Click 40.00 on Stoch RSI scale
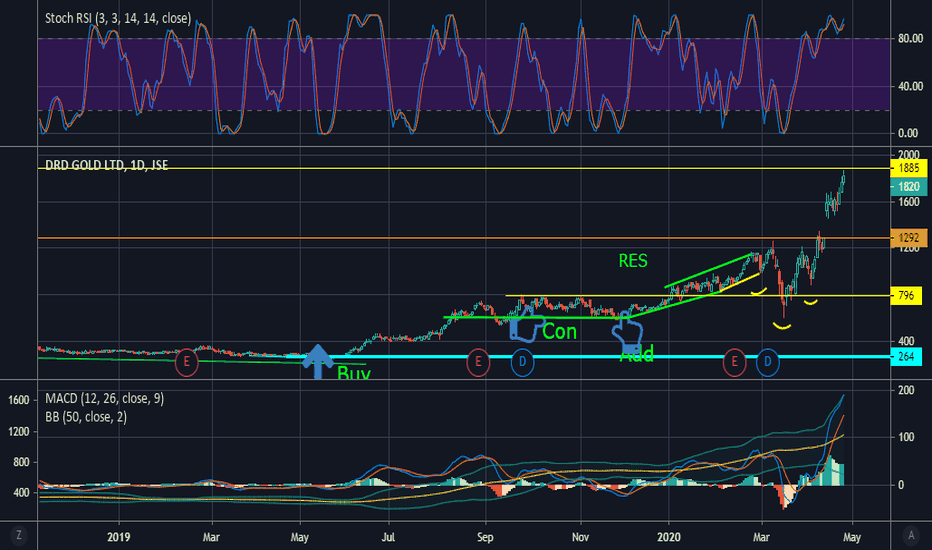This screenshot has width=932, height=550. (x=911, y=86)
